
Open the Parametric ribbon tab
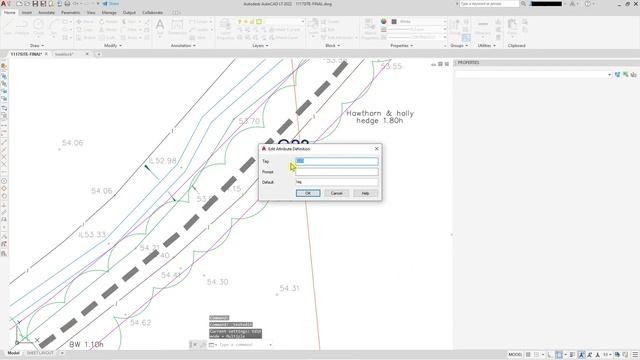click(x=70, y=13)
